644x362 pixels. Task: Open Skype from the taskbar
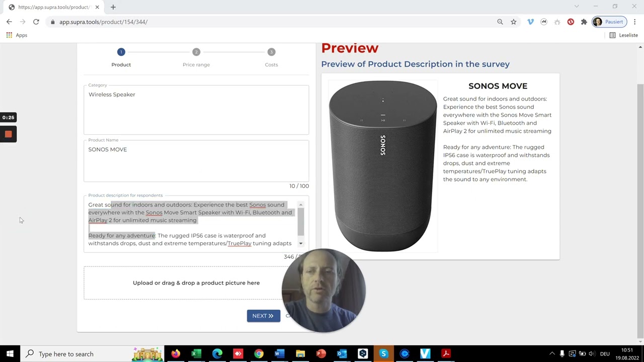383,354
